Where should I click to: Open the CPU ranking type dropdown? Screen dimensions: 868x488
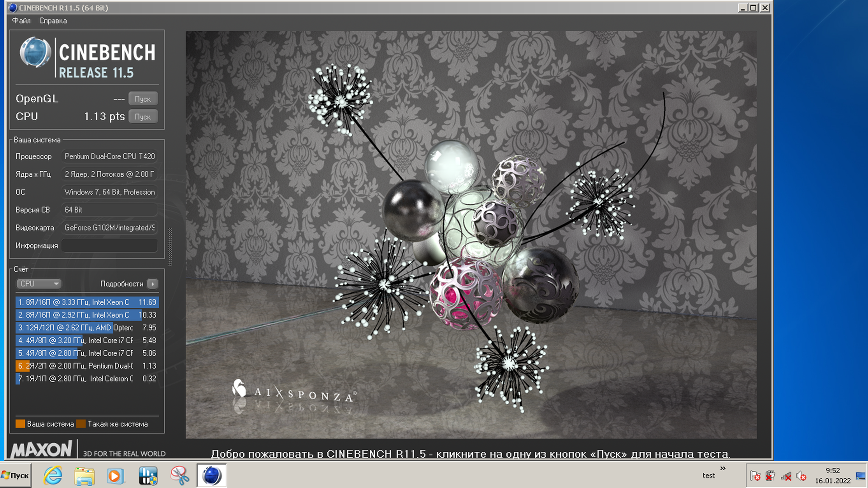tap(39, 284)
